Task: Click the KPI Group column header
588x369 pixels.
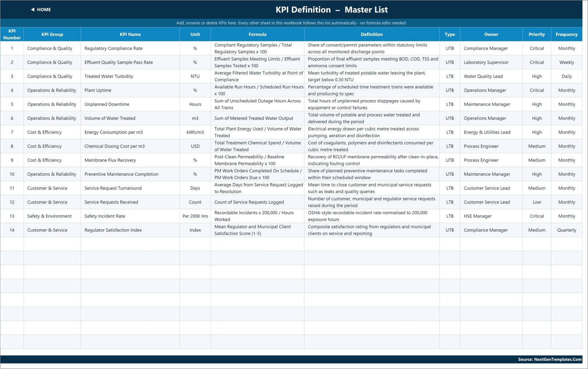Action: point(52,34)
